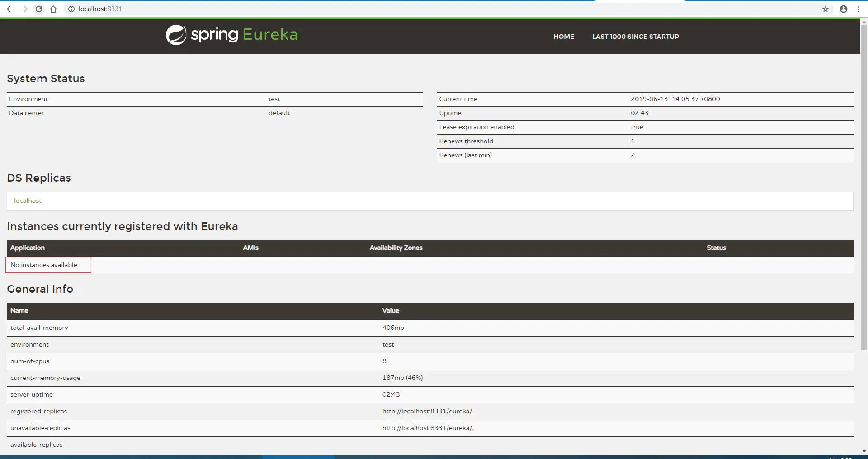This screenshot has height=459, width=868.
Task: Click the Environment label in System Status
Action: pos(28,99)
